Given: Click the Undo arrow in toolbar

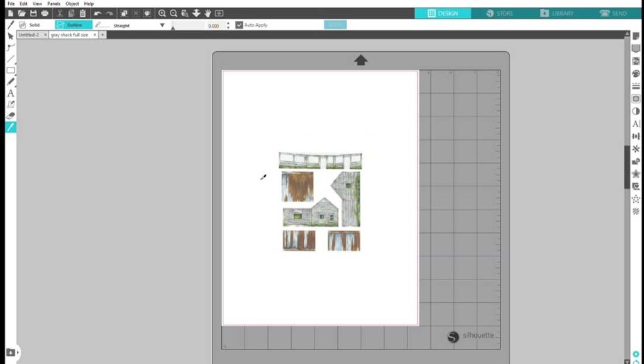Looking at the screenshot, I should (x=97, y=13).
